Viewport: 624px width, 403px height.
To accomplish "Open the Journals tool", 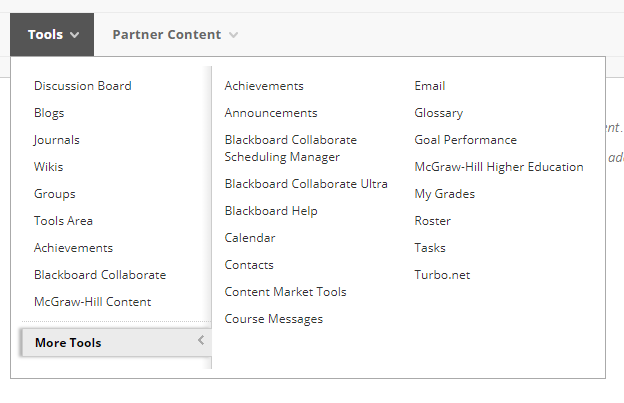I will (x=57, y=140).
